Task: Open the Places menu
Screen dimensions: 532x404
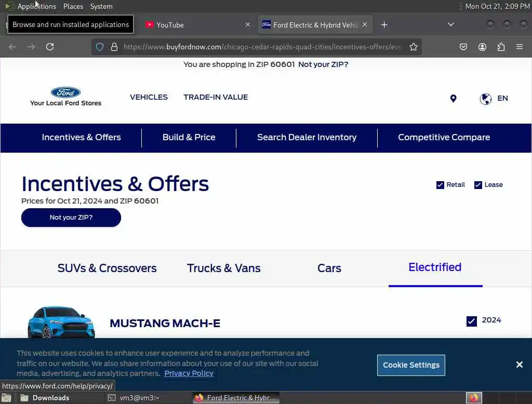Action: [x=73, y=6]
